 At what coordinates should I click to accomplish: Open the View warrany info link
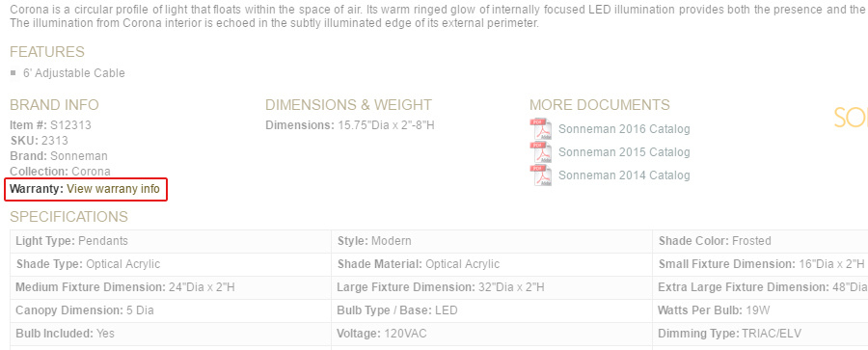point(113,189)
